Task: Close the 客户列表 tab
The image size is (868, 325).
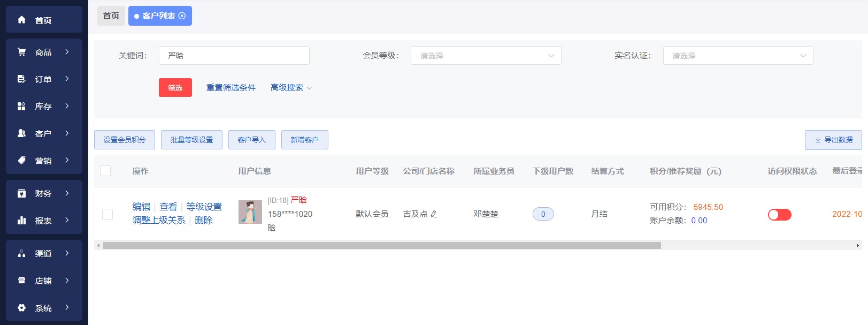Action: [182, 16]
